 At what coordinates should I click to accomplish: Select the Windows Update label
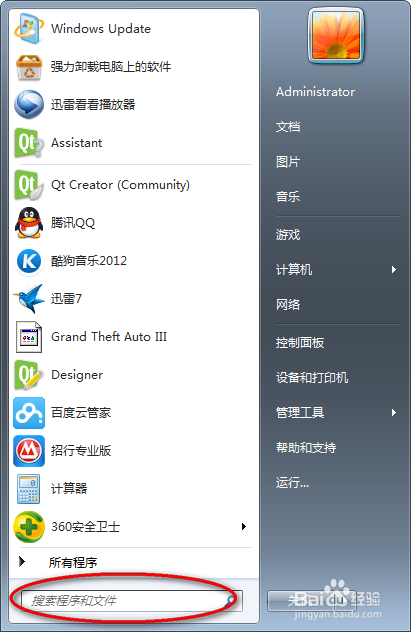point(101,29)
